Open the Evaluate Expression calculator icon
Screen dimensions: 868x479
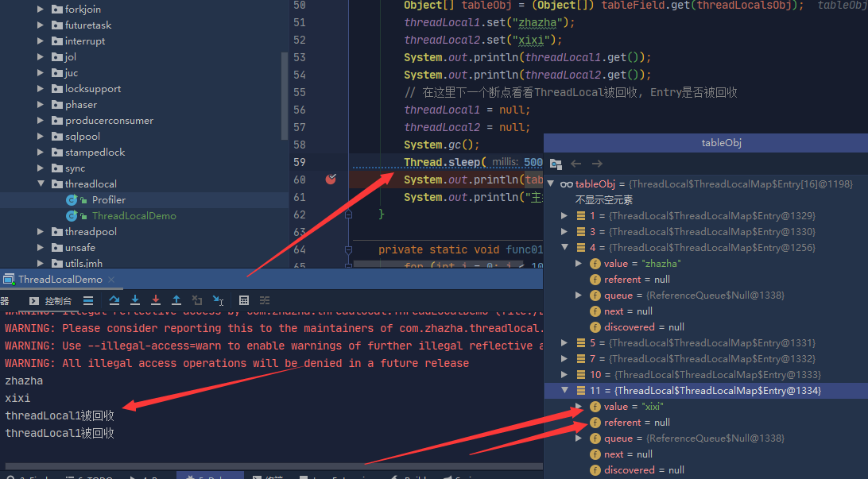tap(243, 300)
